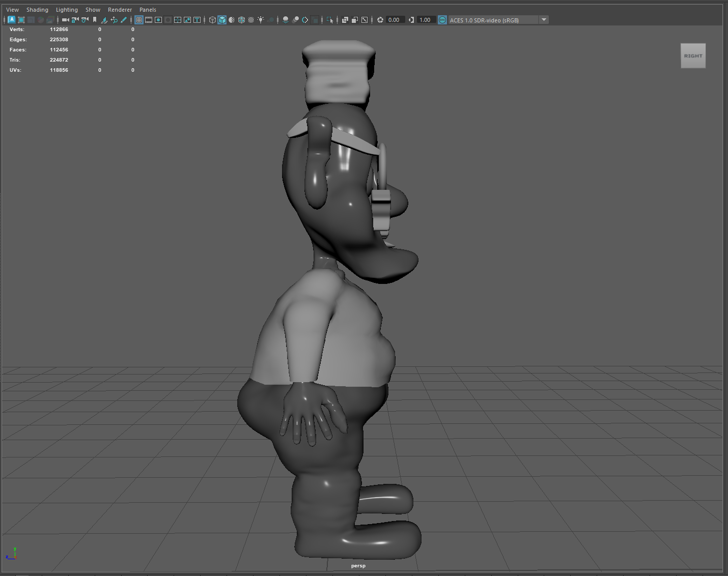Click the Screen Space Ambient Occlusion icon
Screen dimensions: 728x576
tap(286, 20)
